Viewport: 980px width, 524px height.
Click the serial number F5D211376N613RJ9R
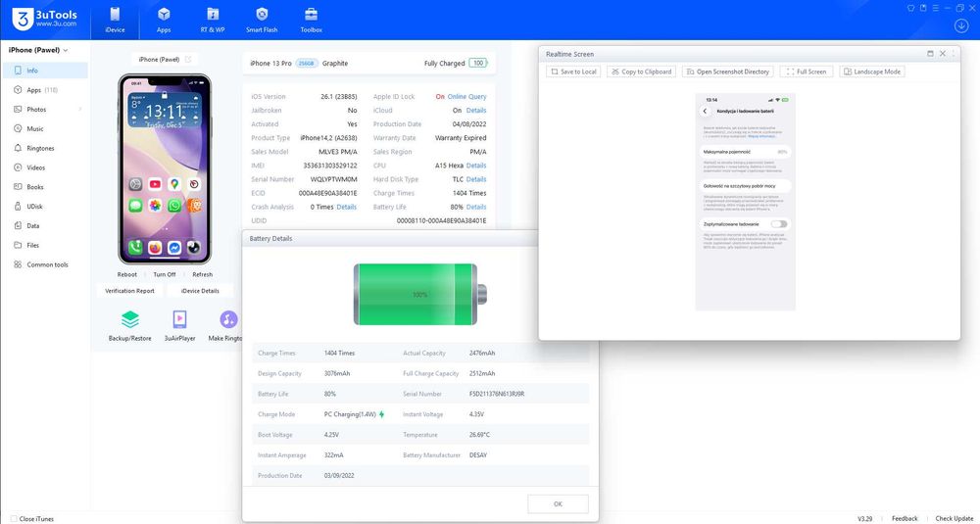click(x=497, y=394)
